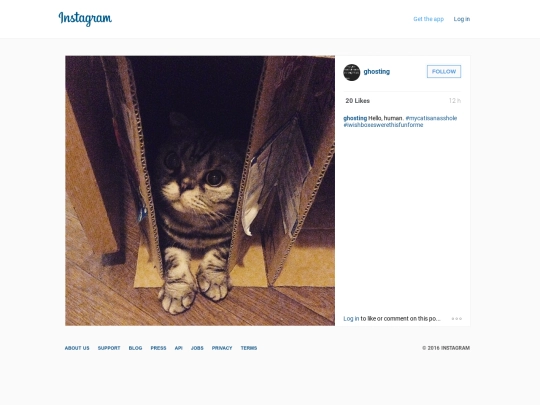540x405 pixels.
Task: Click the Instagram logo
Action: click(x=85, y=19)
